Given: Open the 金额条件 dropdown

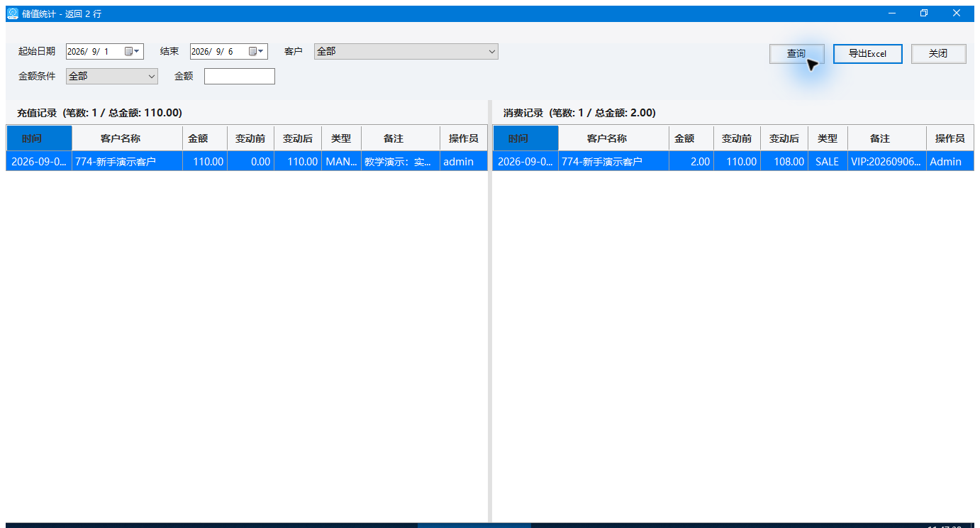Looking at the screenshot, I should [112, 76].
